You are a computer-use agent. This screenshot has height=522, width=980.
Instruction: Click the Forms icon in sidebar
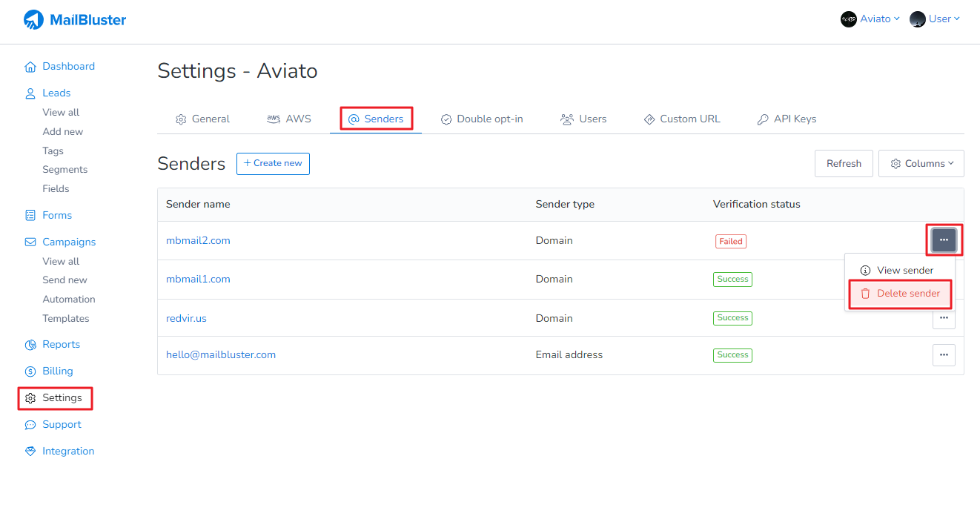coord(30,216)
